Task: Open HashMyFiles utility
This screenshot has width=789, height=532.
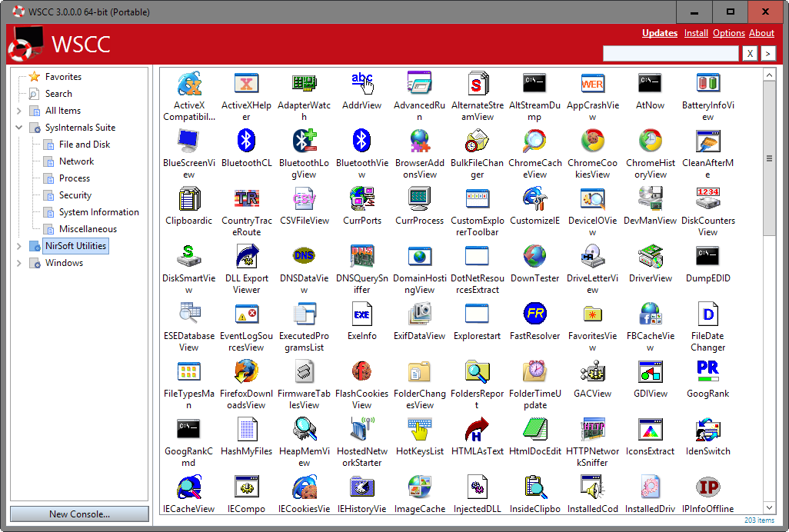Action: 247,430
